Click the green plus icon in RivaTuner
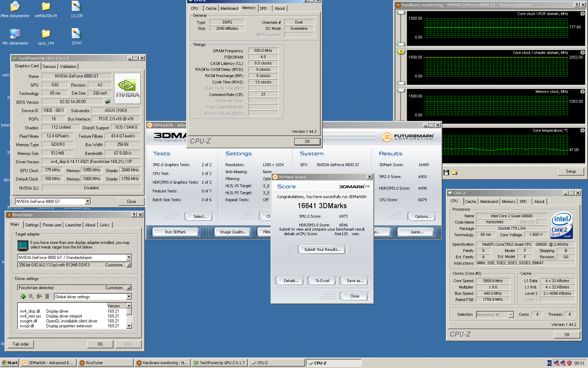The image size is (588, 368). pos(23,297)
